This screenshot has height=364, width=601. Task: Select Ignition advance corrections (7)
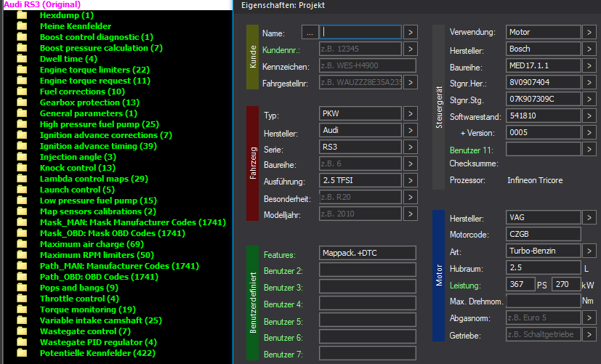tap(106, 135)
